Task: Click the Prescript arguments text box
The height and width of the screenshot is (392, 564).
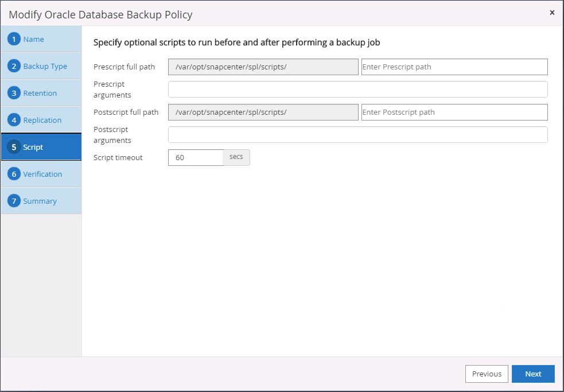Action: click(357, 90)
